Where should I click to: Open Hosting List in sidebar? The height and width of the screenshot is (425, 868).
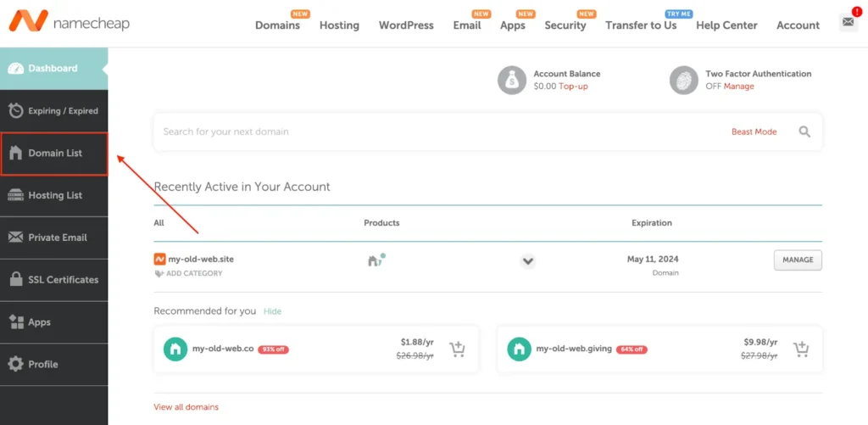(53, 196)
